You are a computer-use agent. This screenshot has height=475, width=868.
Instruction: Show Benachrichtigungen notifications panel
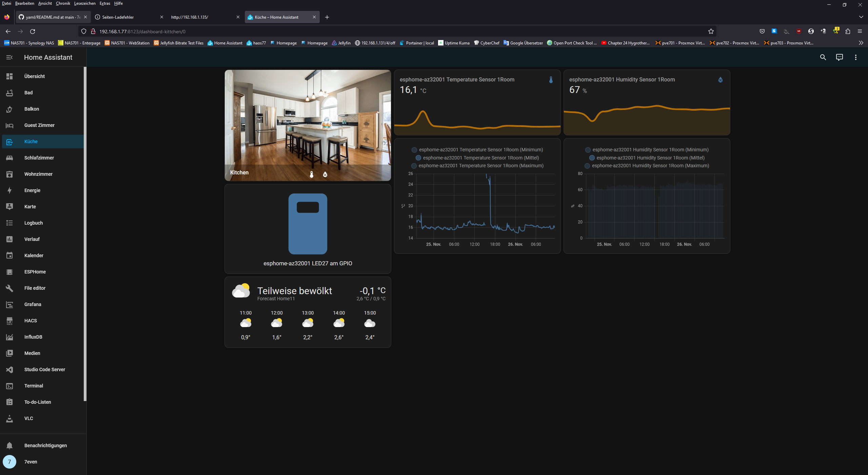45,445
